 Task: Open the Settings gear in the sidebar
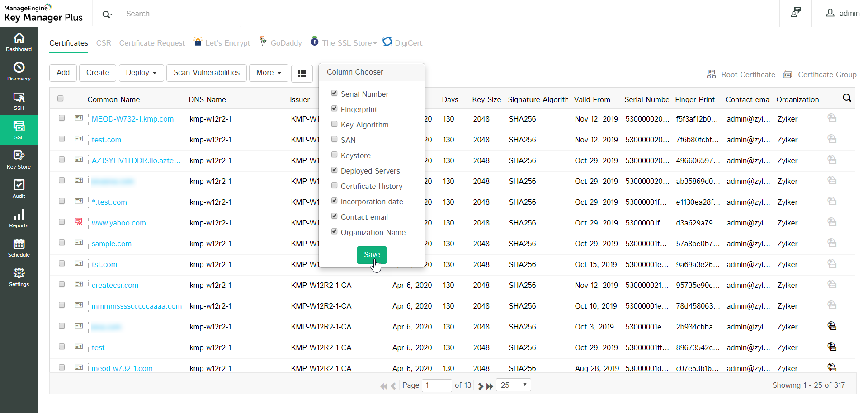19,277
